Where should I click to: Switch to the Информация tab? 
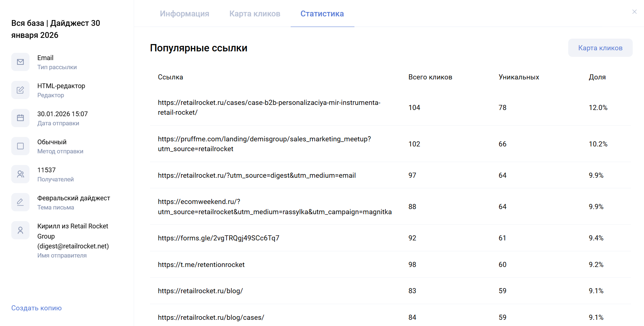point(184,14)
